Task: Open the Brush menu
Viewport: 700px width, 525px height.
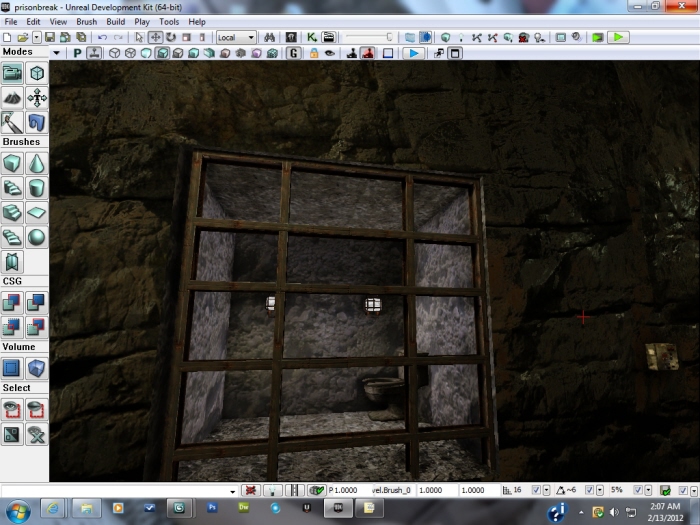Action: pyautogui.click(x=87, y=21)
